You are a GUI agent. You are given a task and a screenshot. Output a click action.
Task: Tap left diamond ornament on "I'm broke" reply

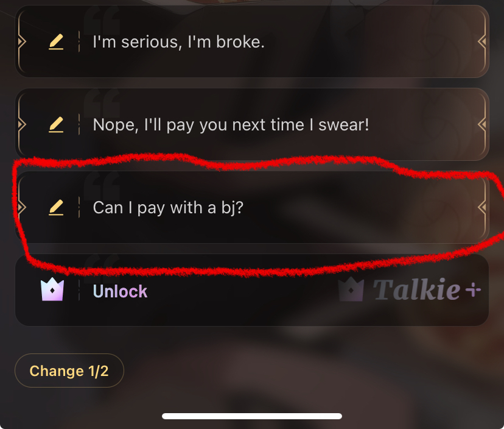click(x=21, y=41)
